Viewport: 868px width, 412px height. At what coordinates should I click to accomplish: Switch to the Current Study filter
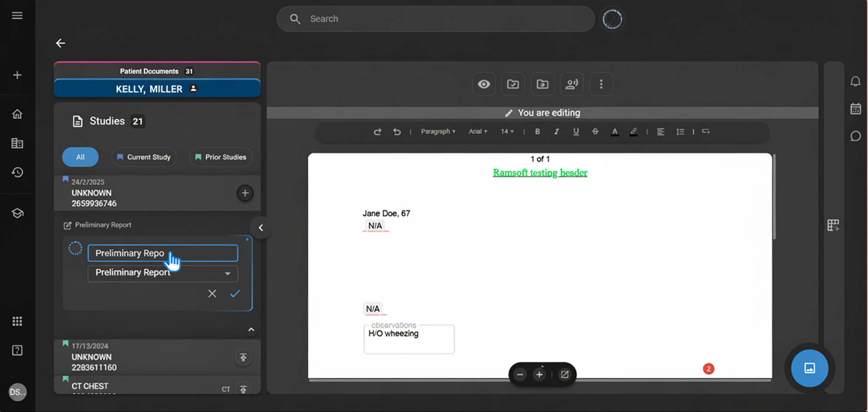(x=144, y=157)
